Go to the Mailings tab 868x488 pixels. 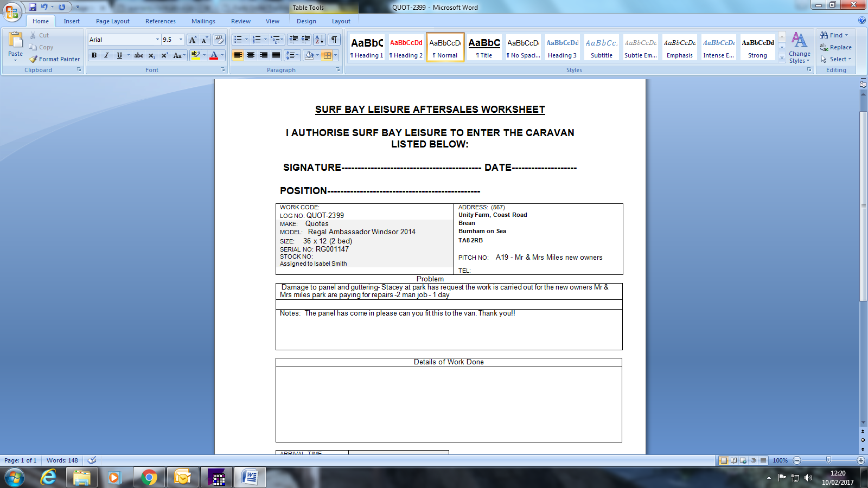[203, 21]
